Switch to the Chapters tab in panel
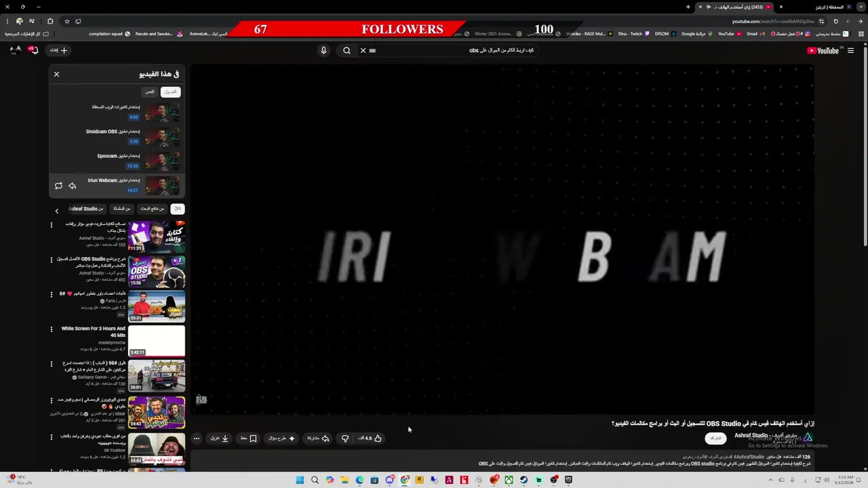Viewport: 868px width, 488px height. click(x=170, y=91)
